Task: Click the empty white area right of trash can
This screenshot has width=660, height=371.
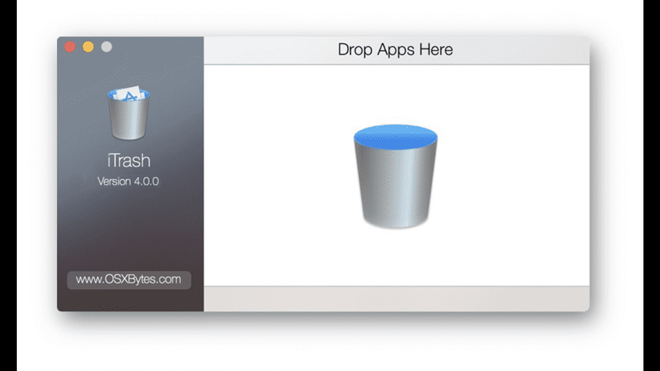Action: pos(514,176)
